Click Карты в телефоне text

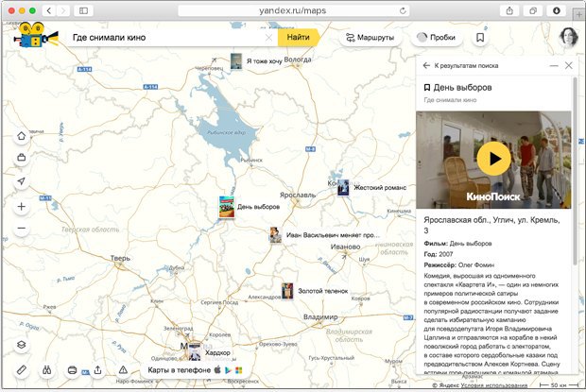pos(179,370)
